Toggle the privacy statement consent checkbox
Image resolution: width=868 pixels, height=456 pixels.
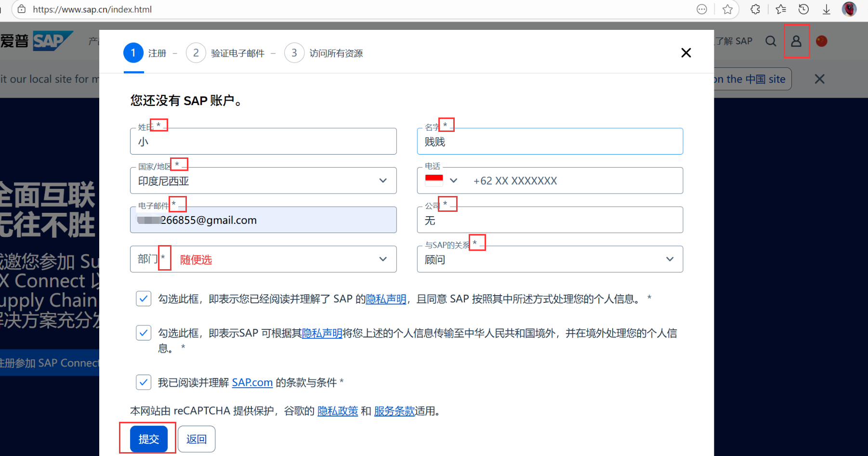pos(144,299)
